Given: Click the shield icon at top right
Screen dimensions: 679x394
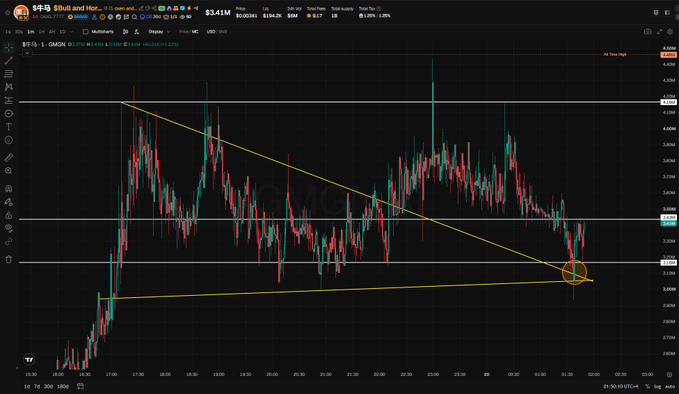Looking at the screenshot, I should 656,13.
